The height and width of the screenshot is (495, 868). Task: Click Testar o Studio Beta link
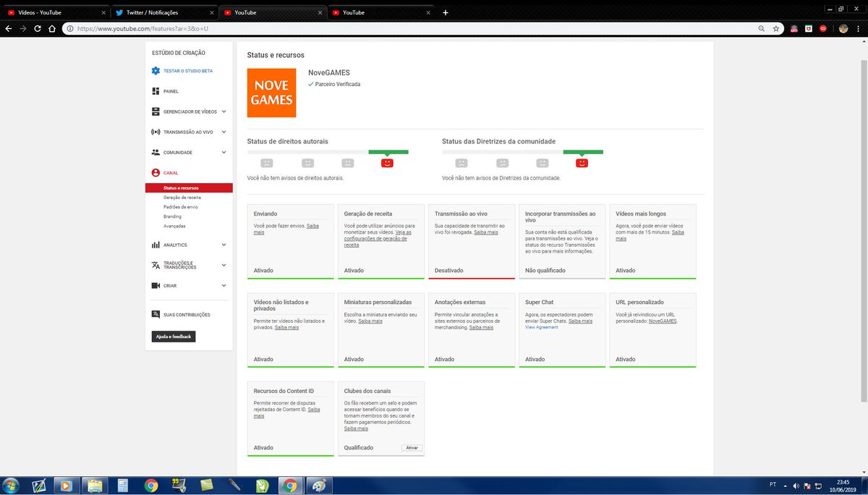pos(188,71)
